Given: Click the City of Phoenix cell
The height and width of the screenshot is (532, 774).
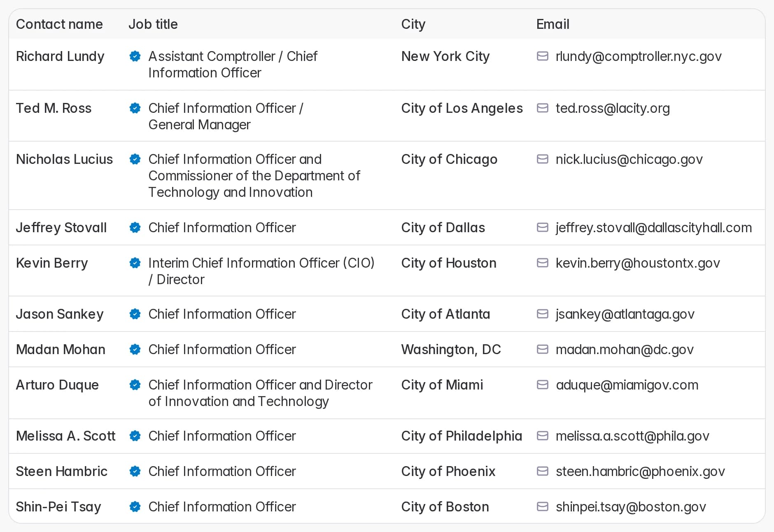Looking at the screenshot, I should pyautogui.click(x=448, y=471).
